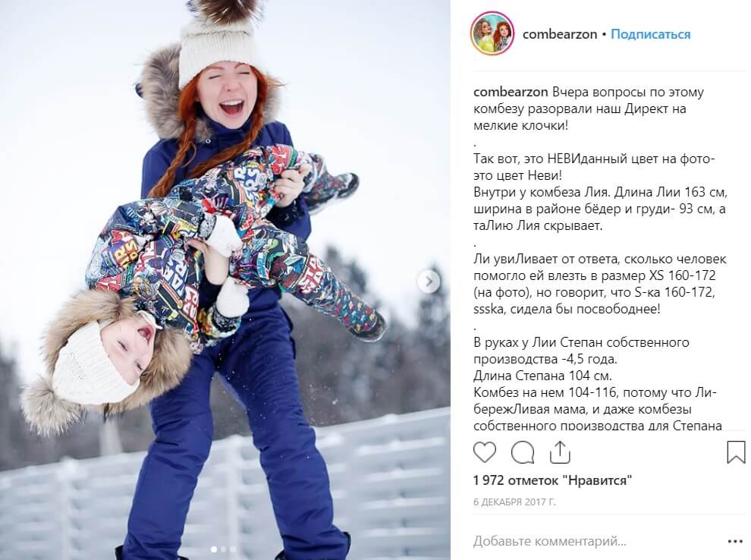Open the combearzon profile avatar

492,33
